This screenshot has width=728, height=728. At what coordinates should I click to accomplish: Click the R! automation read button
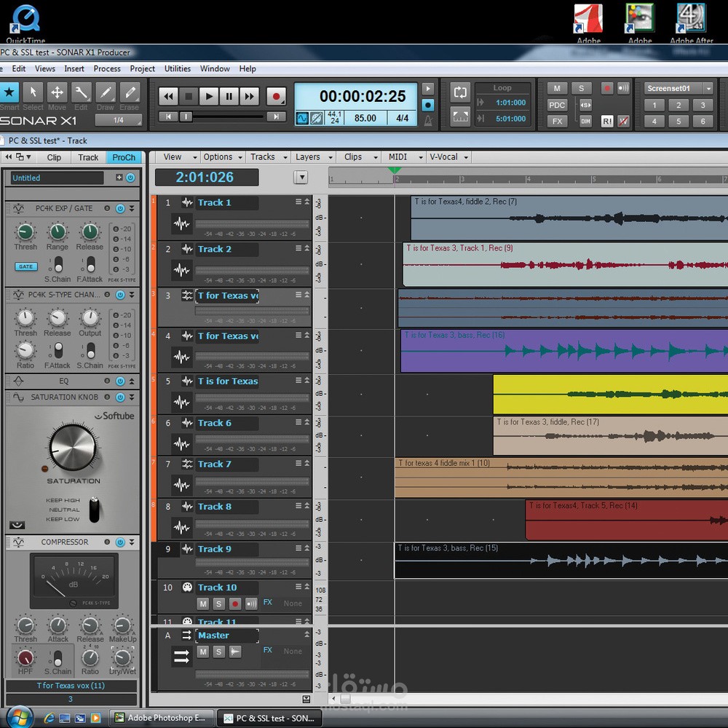[607, 122]
